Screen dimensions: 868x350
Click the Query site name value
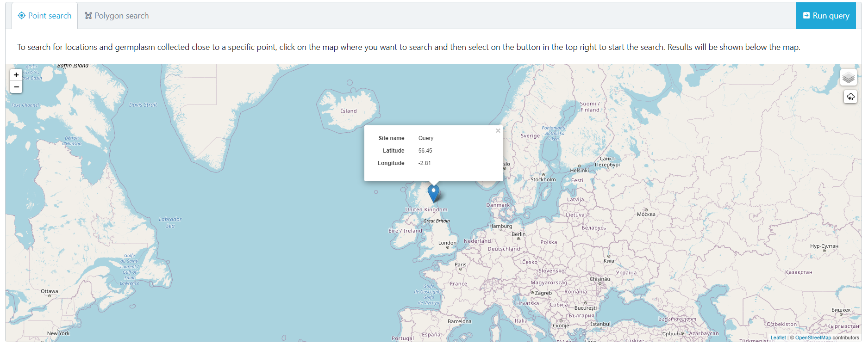[x=426, y=138]
